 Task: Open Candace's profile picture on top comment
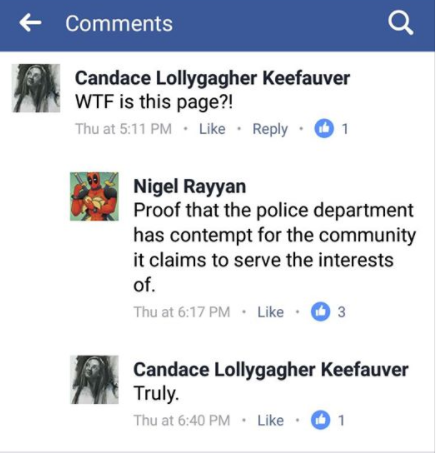pos(36,88)
